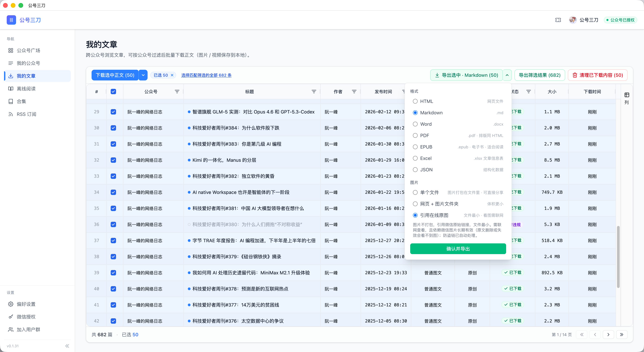
Task: Click 发布时间 column header
Action: pos(383,92)
